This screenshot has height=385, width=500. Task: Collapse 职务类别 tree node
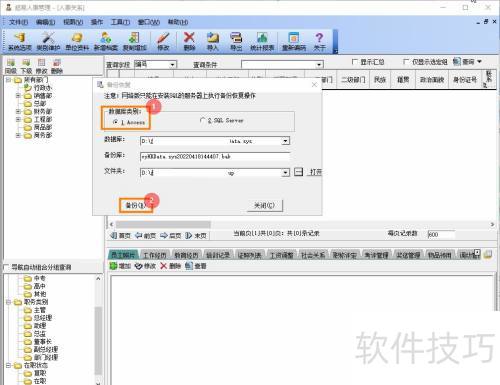coord(8,302)
